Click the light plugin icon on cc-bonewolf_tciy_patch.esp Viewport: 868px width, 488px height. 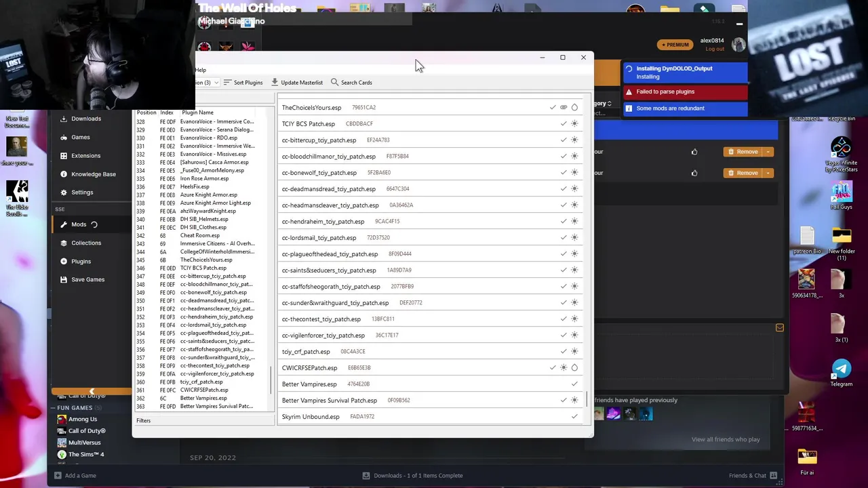click(574, 172)
